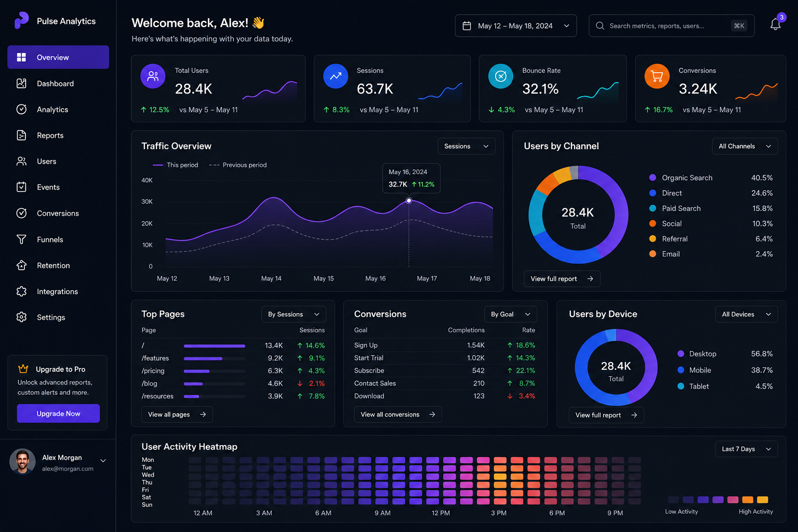Go to the Overview menu item
Screen dimensions: 798x532
point(58,57)
